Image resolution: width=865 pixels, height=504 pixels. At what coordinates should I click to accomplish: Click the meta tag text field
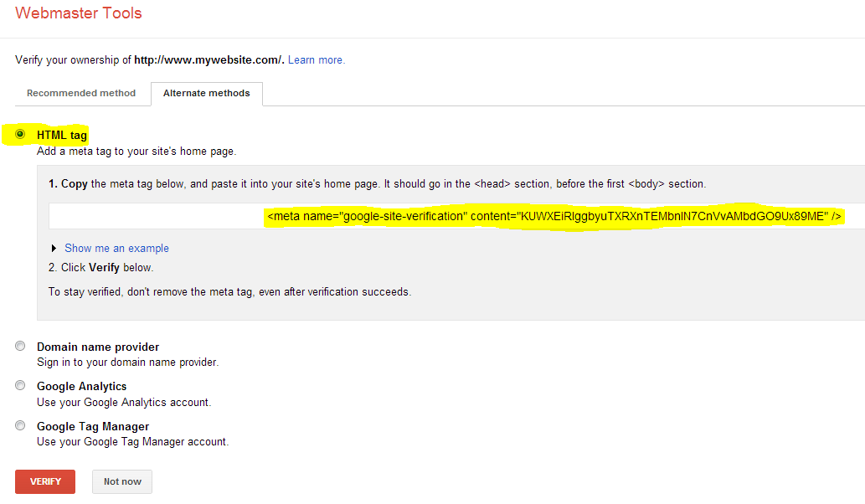point(456,216)
